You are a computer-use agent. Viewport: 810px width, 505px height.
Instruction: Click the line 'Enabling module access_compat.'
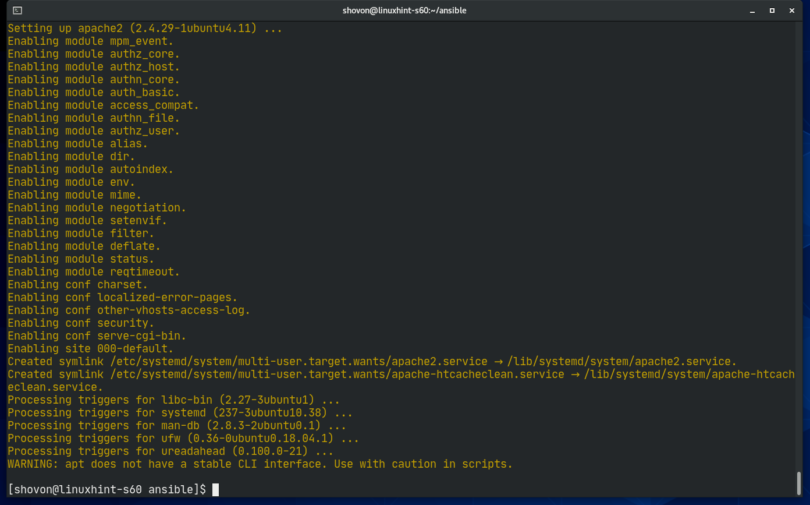click(103, 105)
